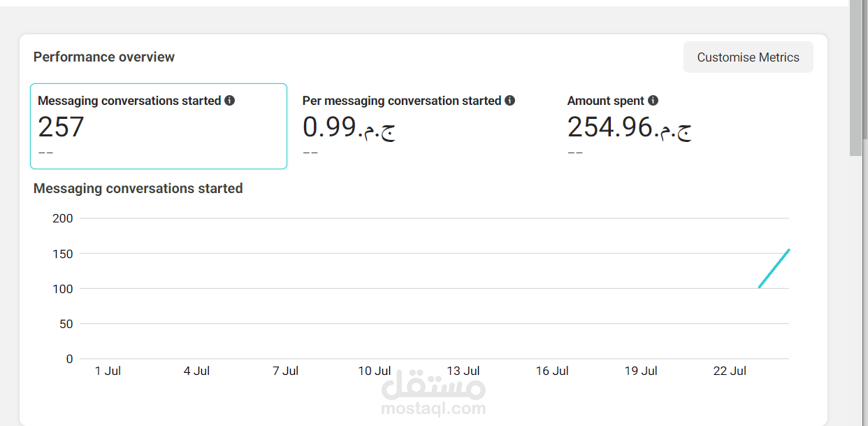Click the info icon beside Messaging conversations started
Image resolution: width=868 pixels, height=426 pixels.
(x=230, y=101)
